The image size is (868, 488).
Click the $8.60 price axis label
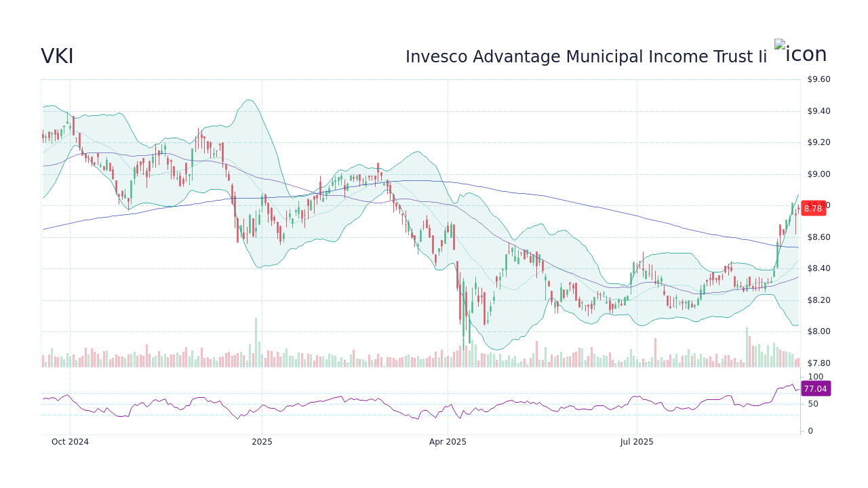point(818,237)
